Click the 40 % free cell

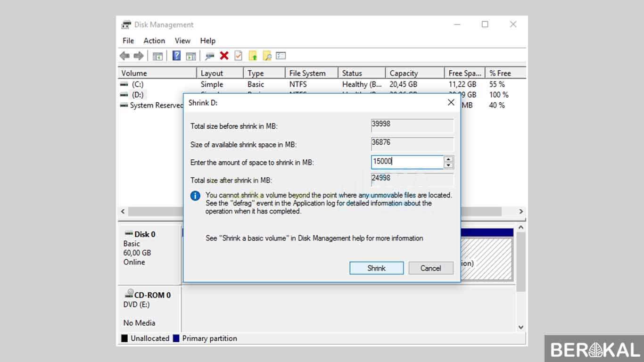point(497,105)
